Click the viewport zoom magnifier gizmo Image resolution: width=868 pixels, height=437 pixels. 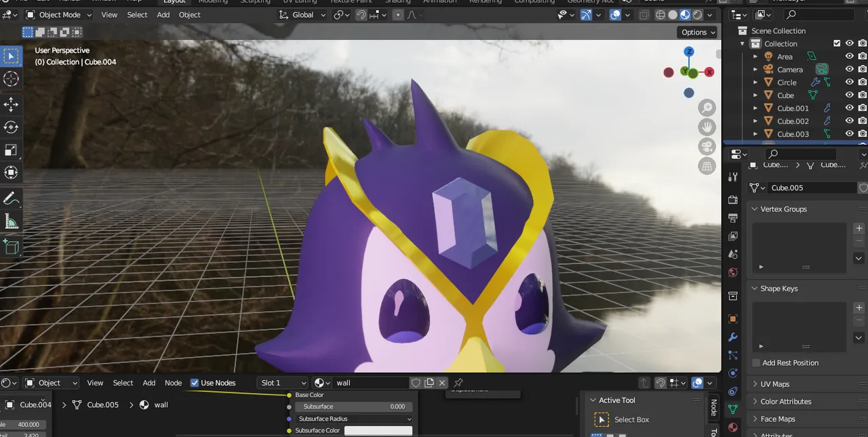pos(707,107)
